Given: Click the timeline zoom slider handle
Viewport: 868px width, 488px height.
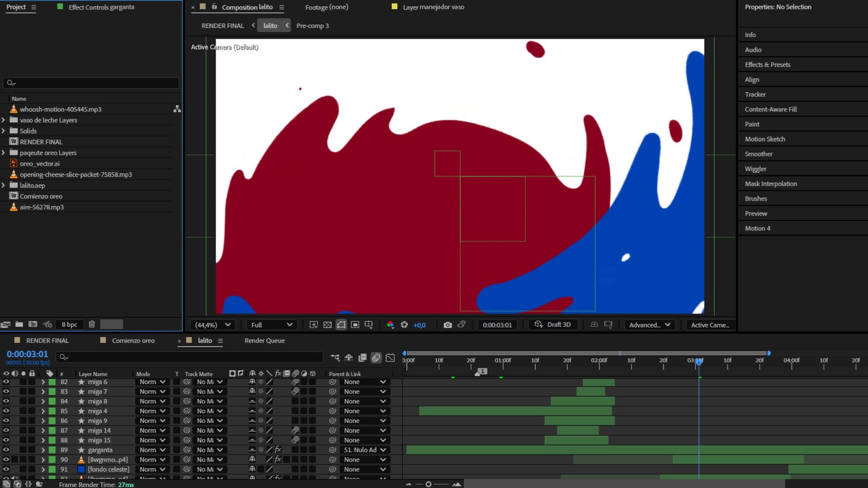Looking at the screenshot, I should [428, 484].
